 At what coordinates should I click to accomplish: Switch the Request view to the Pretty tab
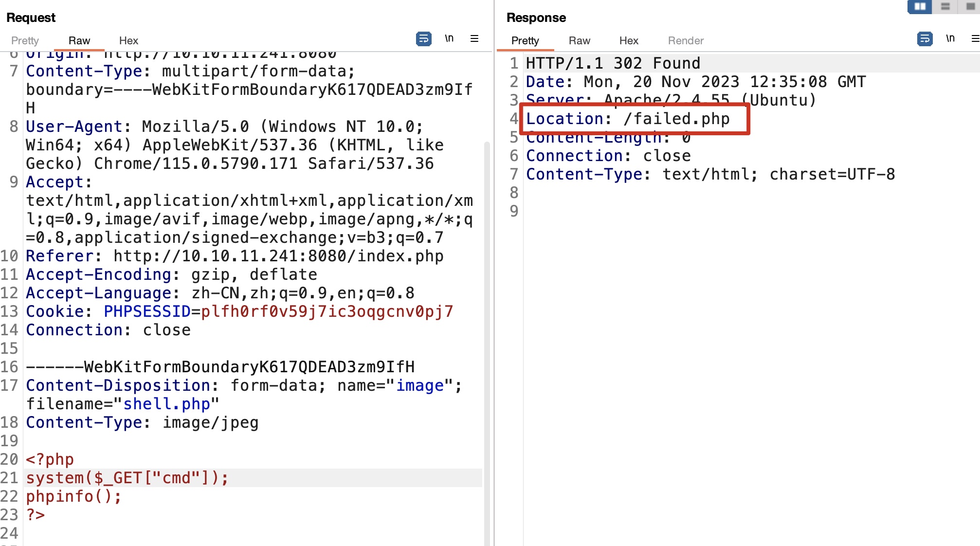[25, 40]
